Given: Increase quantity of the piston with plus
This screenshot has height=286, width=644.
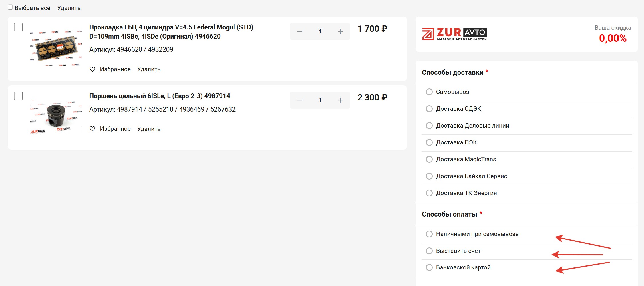Looking at the screenshot, I should tap(340, 100).
